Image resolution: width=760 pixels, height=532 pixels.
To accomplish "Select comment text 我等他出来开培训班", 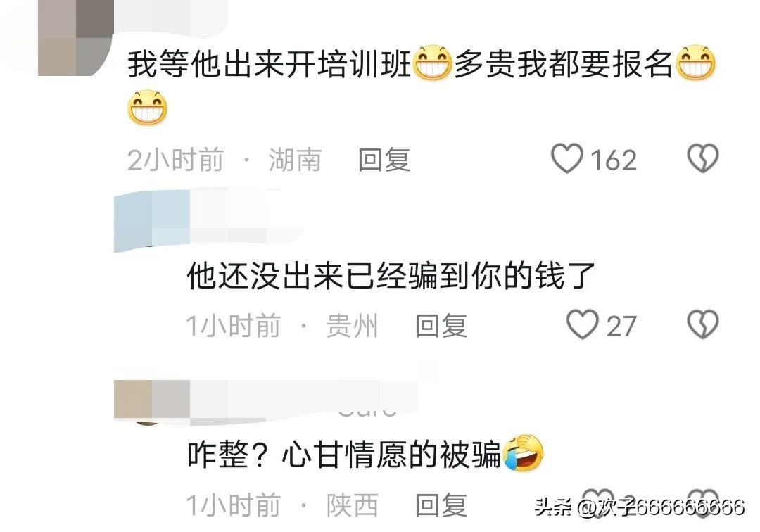I will [269, 65].
